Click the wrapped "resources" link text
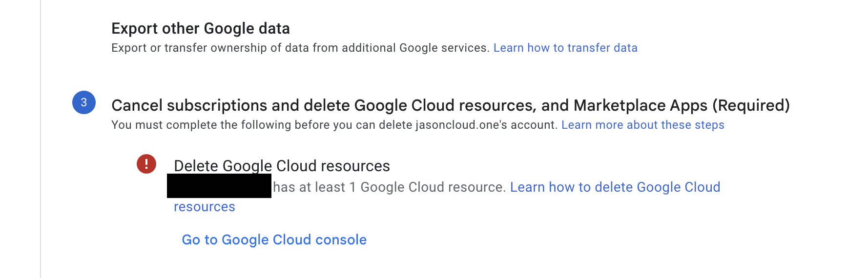868x278 pixels. pyautogui.click(x=205, y=207)
